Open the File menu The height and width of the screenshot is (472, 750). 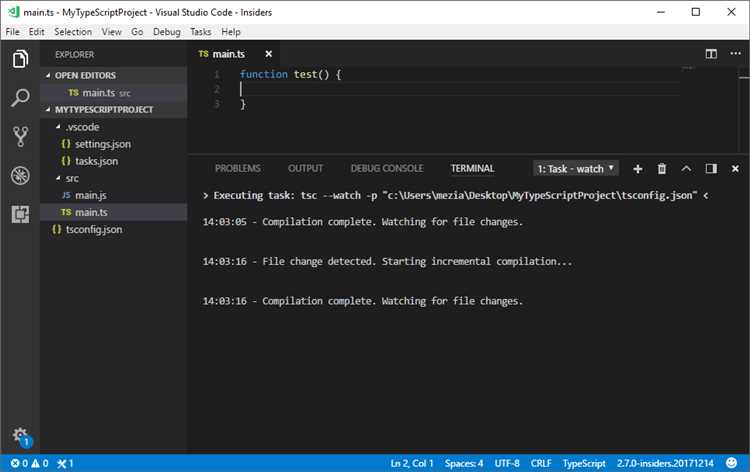click(12, 32)
